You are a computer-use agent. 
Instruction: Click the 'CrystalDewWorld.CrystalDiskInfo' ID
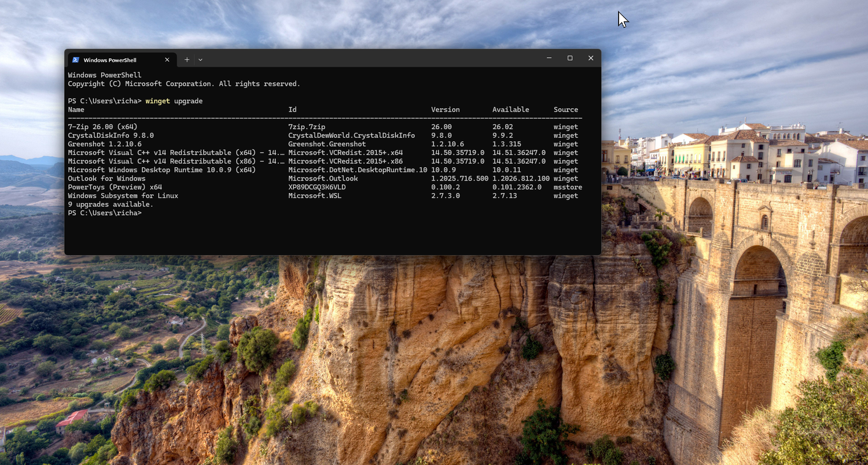click(352, 135)
